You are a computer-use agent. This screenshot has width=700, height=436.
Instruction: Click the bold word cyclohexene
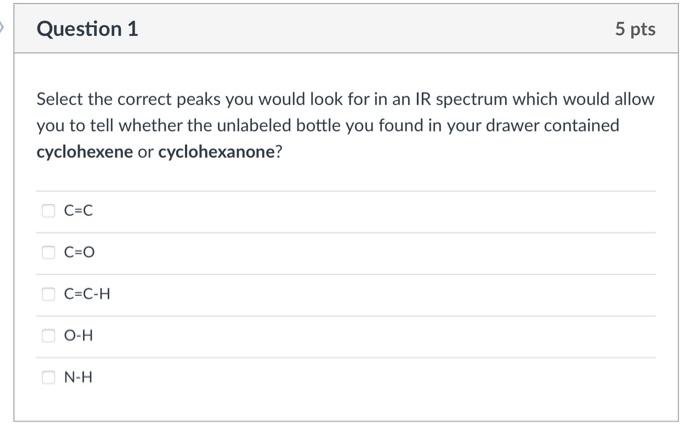84,155
